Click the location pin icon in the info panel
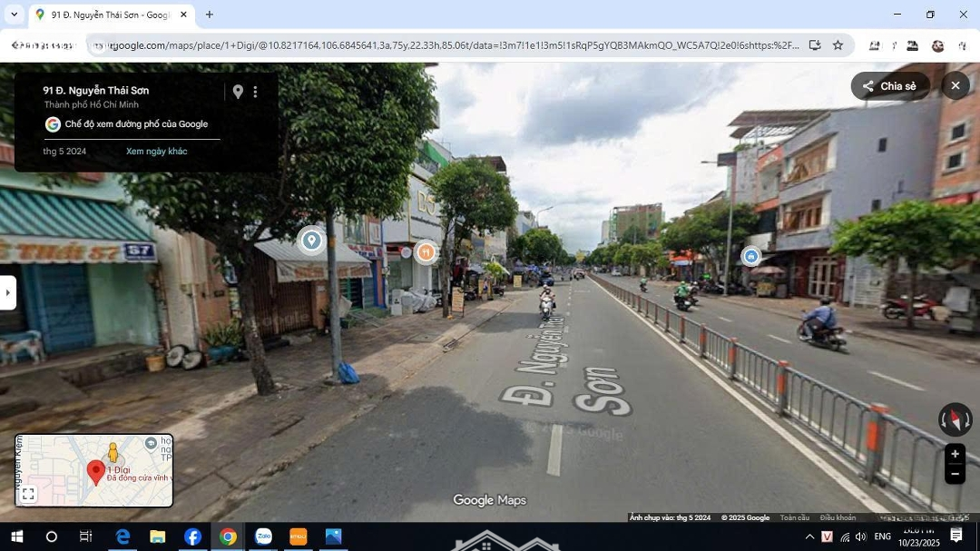Screen dimensions: 980x551 (238, 92)
